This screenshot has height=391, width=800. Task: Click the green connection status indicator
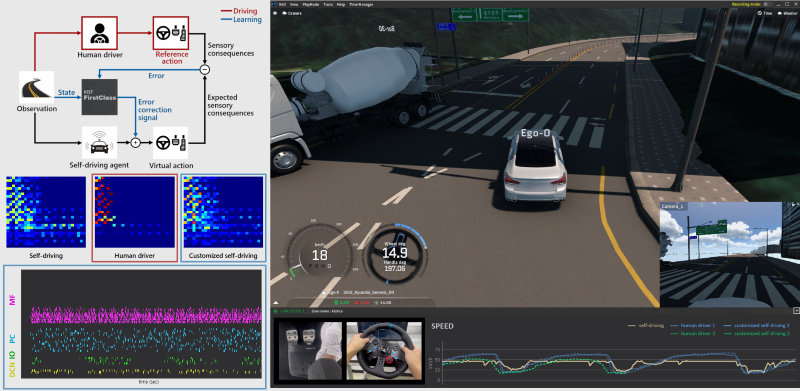point(275,311)
